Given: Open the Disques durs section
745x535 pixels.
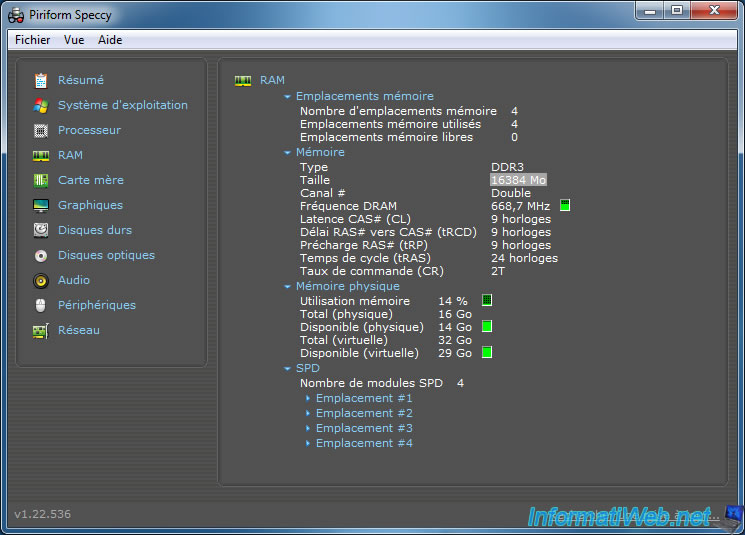Looking at the screenshot, I should pos(95,230).
